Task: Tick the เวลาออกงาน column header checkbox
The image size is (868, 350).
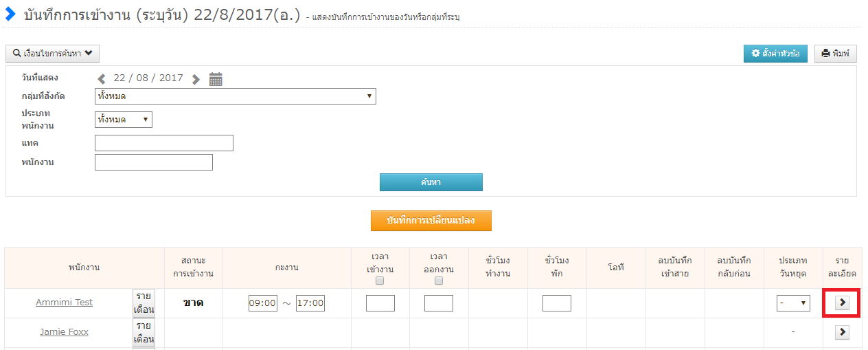Action: [439, 281]
